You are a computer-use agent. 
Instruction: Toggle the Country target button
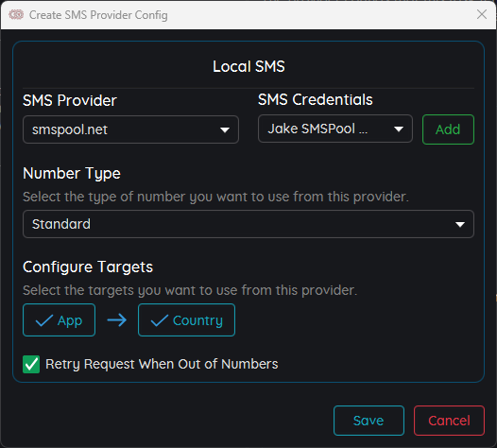coord(186,319)
